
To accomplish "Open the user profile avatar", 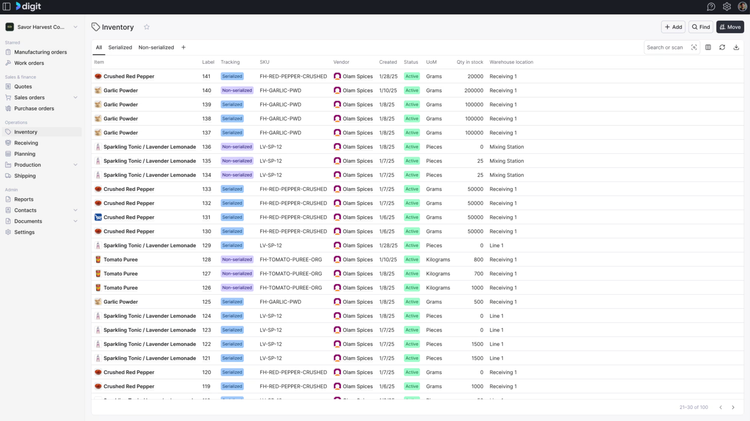I will pyautogui.click(x=742, y=6).
